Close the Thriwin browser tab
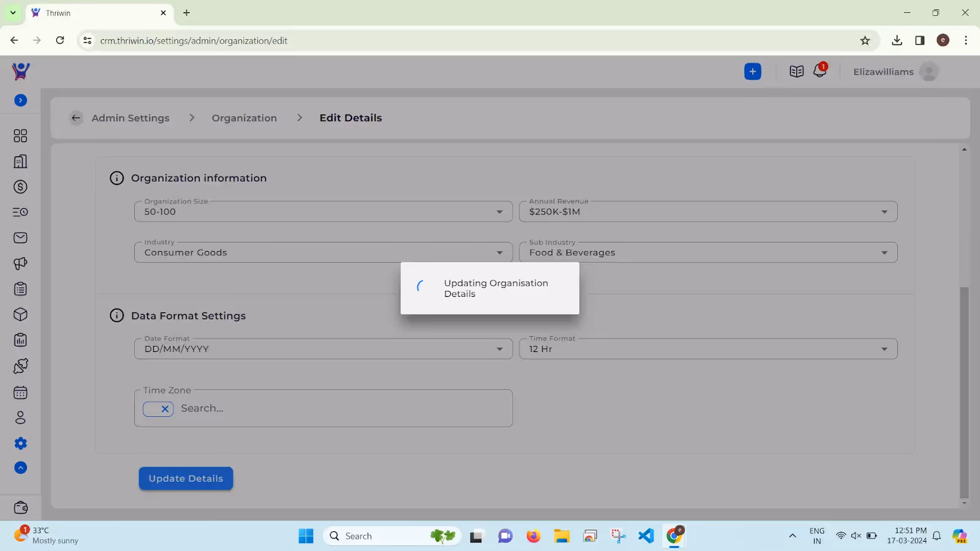 (163, 13)
